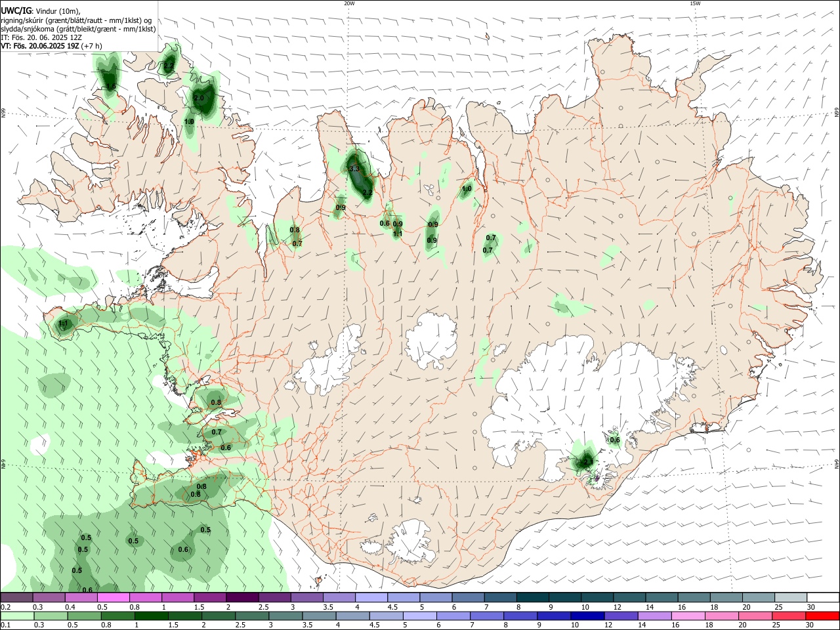The width and height of the screenshot is (840, 630).
Task: Pick the dark teal snow swatch, 8–9
Action: (533, 597)
